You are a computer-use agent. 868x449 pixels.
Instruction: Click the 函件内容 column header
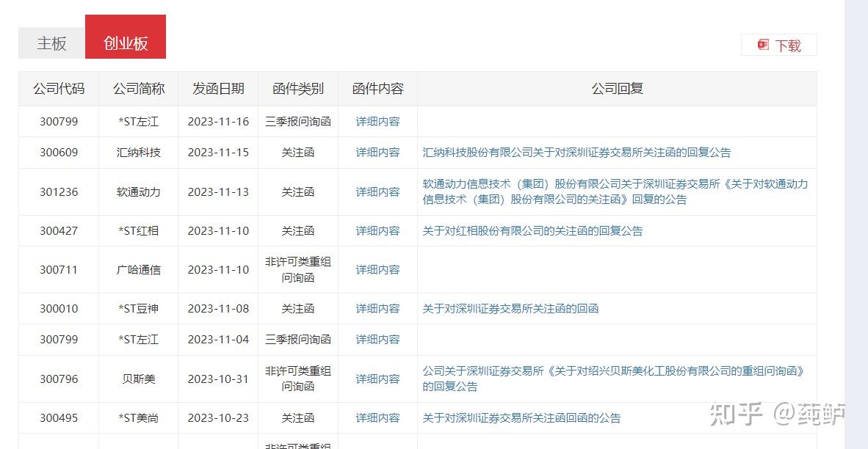377,89
